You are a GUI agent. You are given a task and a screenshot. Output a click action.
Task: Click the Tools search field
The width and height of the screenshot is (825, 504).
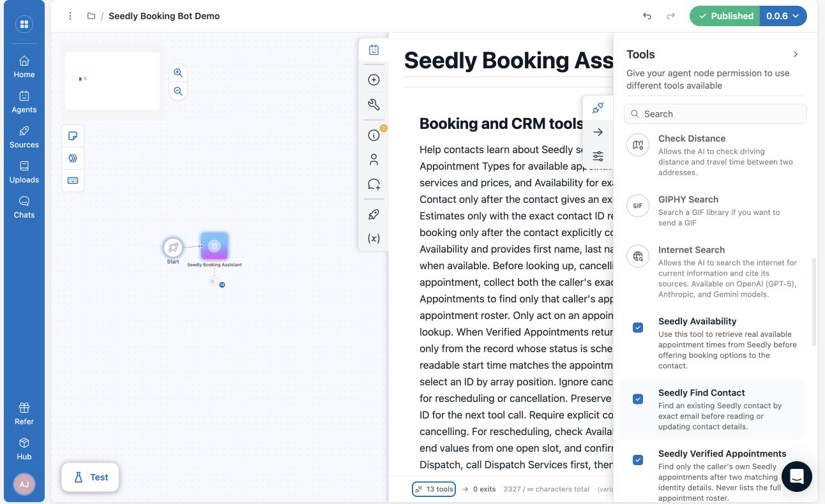coord(715,114)
